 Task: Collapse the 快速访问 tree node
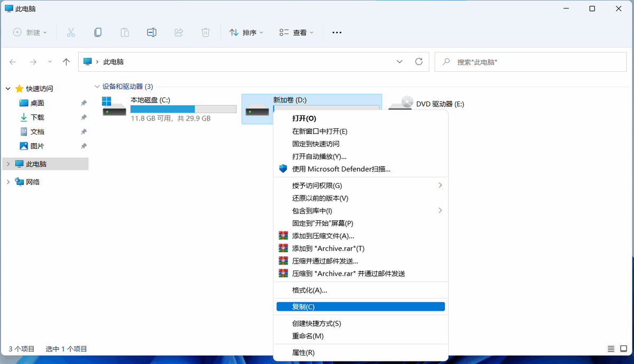(x=8, y=89)
